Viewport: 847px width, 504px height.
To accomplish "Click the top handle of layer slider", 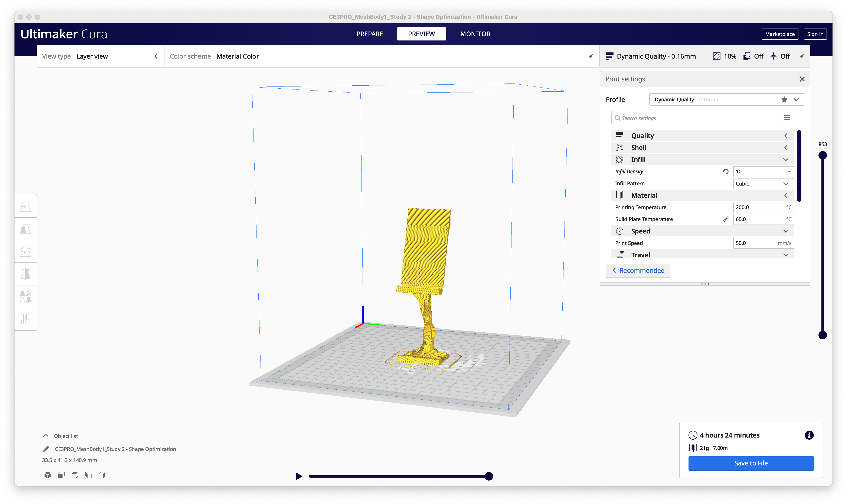I will 822,156.
